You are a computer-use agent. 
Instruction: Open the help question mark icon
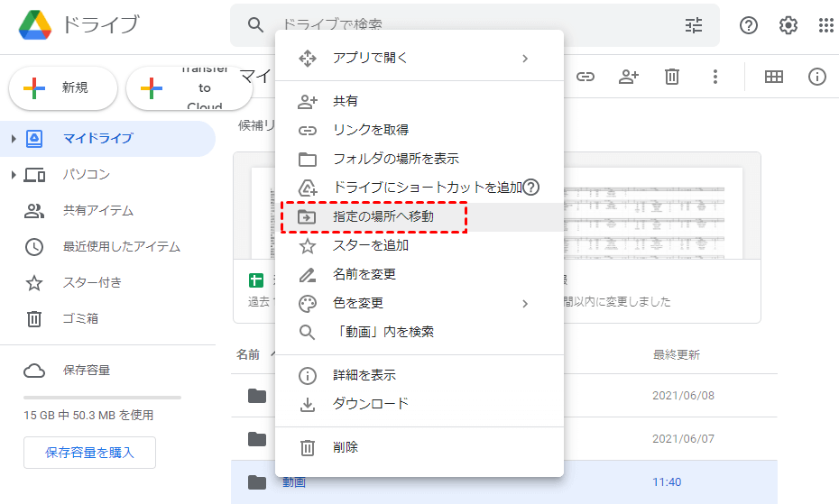[748, 24]
